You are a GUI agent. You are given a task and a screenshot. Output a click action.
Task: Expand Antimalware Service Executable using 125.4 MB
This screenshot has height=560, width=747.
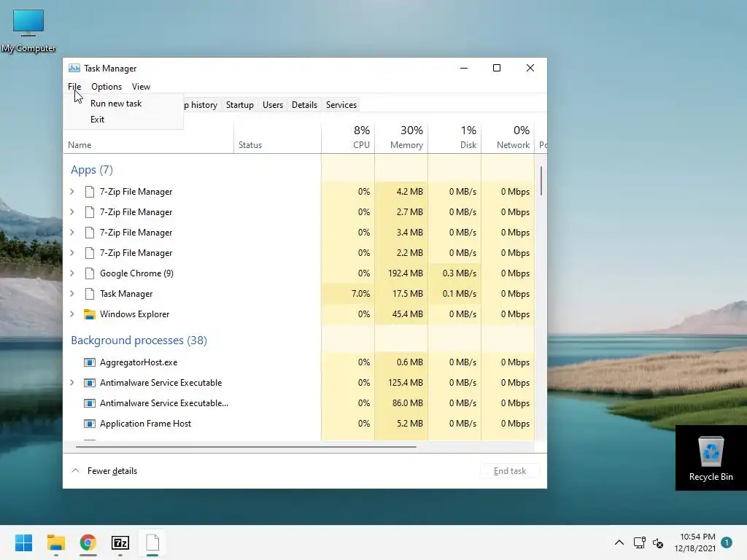[x=72, y=383]
